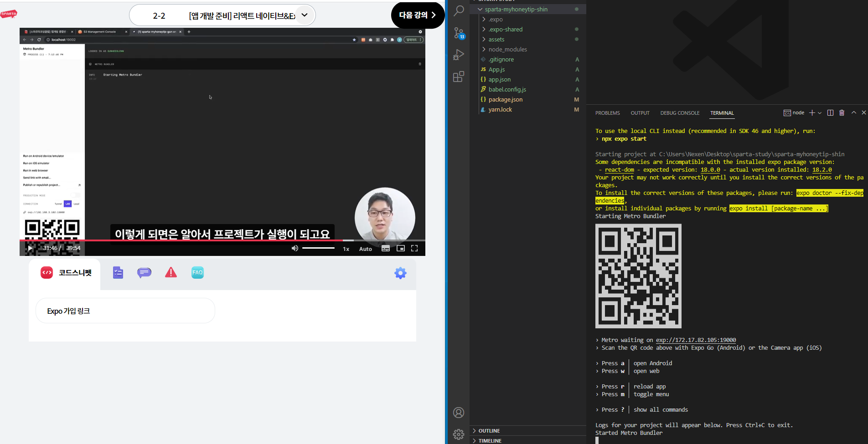The image size is (868, 444).
Task: Split the terminal panel
Action: 830,113
